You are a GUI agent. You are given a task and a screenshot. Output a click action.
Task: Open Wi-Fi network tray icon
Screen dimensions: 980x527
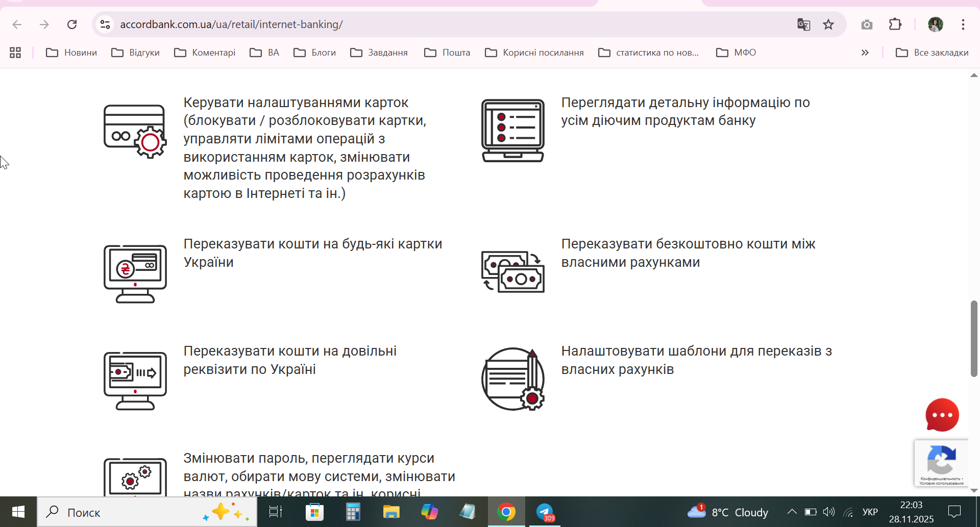[x=848, y=512]
